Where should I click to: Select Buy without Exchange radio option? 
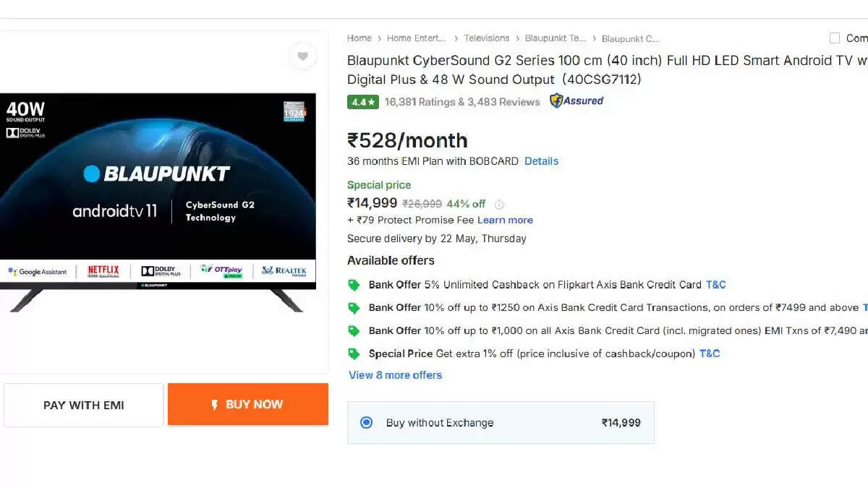coord(367,422)
